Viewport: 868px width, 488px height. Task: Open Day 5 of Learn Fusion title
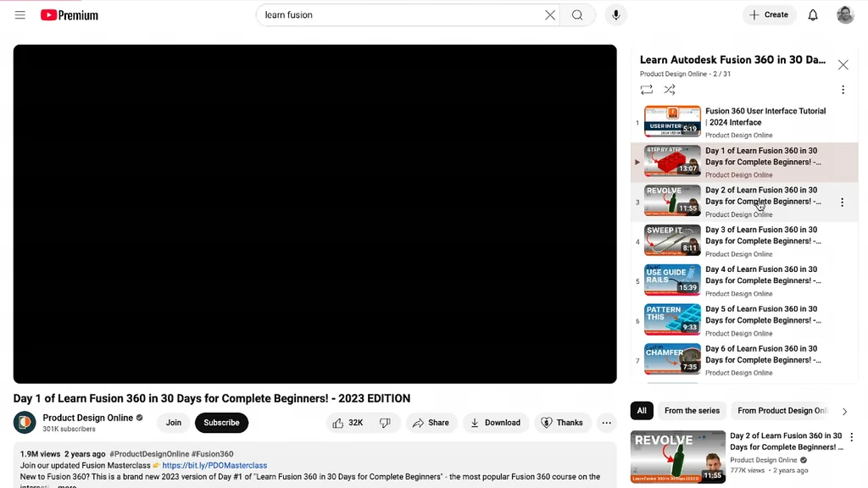pyautogui.click(x=763, y=315)
